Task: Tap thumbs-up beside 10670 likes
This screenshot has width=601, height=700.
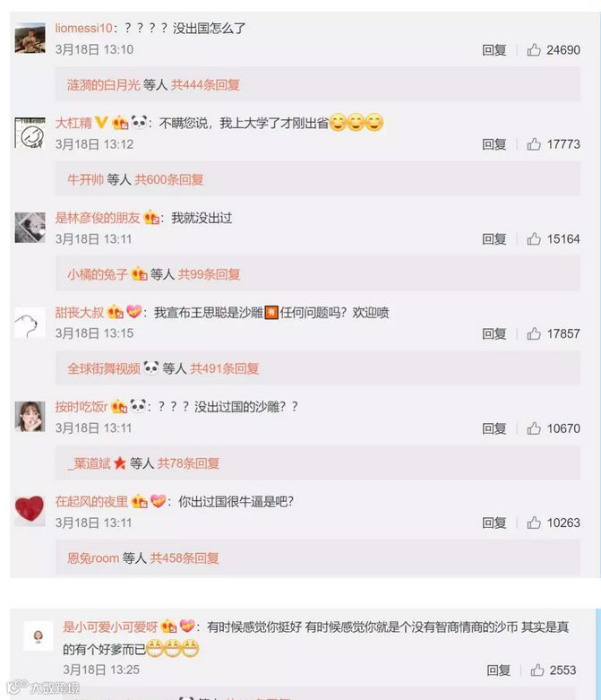Action: click(534, 428)
